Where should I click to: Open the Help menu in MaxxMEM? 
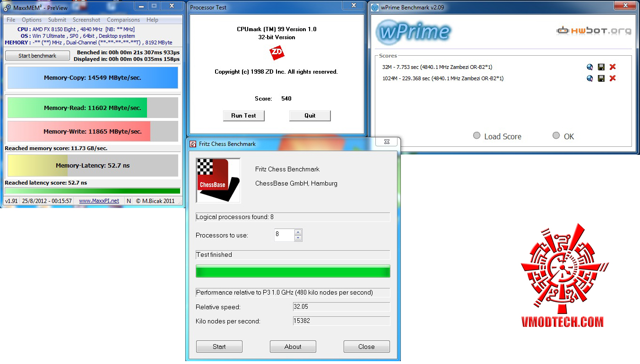click(152, 20)
